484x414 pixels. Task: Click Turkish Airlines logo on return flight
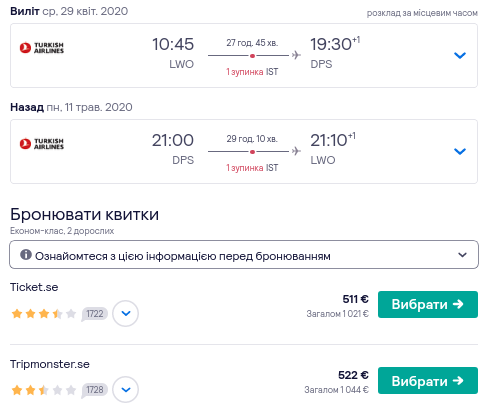click(42, 144)
